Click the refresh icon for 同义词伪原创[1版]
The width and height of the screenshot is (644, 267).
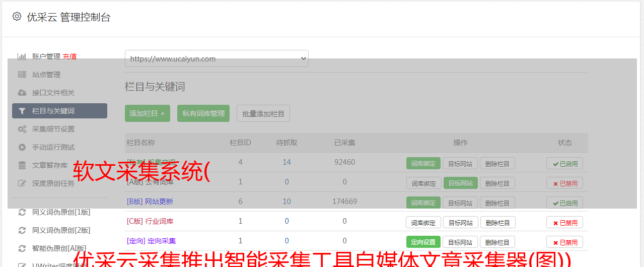coord(22,212)
